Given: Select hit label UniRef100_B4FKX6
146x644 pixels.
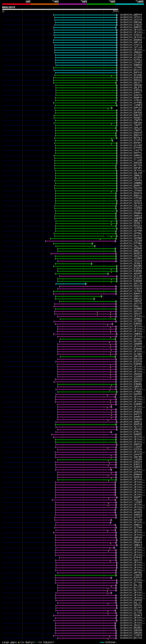Looking at the screenshot, I should click(131, 72).
